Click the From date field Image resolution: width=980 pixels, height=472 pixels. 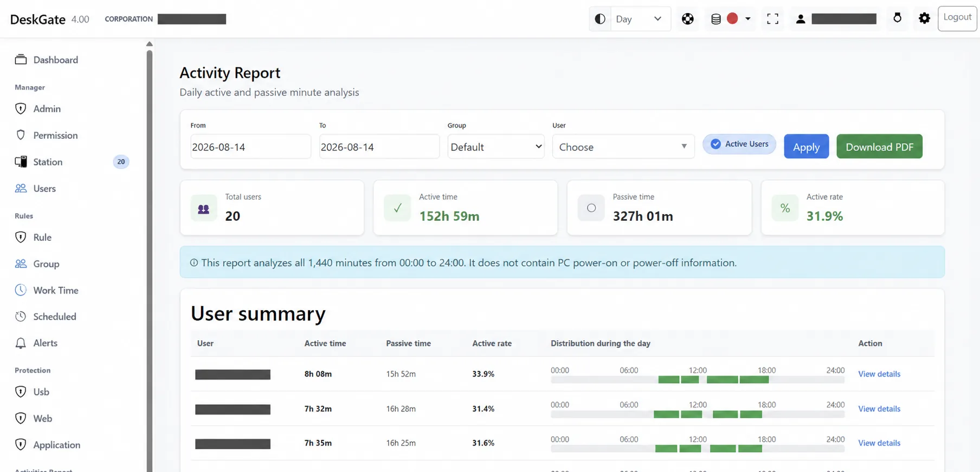tap(251, 146)
